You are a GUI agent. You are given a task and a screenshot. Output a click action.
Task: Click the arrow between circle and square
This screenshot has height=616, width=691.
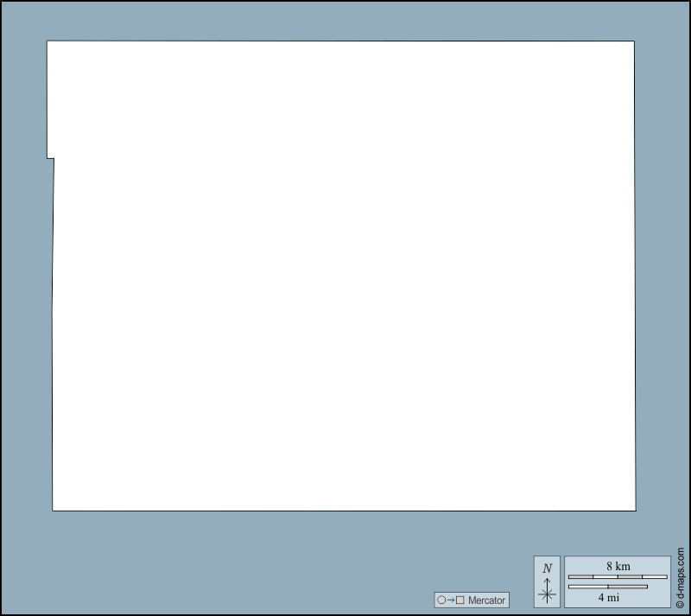click(x=451, y=600)
